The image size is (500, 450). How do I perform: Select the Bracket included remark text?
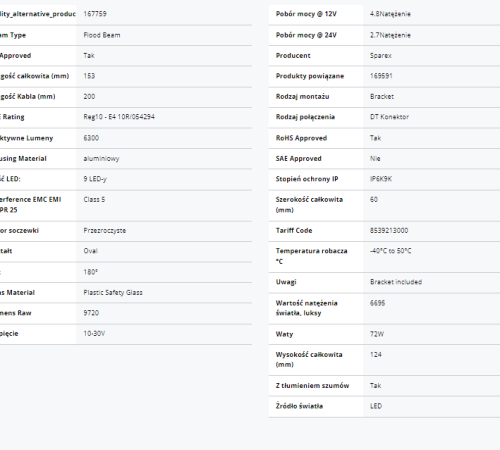coord(396,282)
